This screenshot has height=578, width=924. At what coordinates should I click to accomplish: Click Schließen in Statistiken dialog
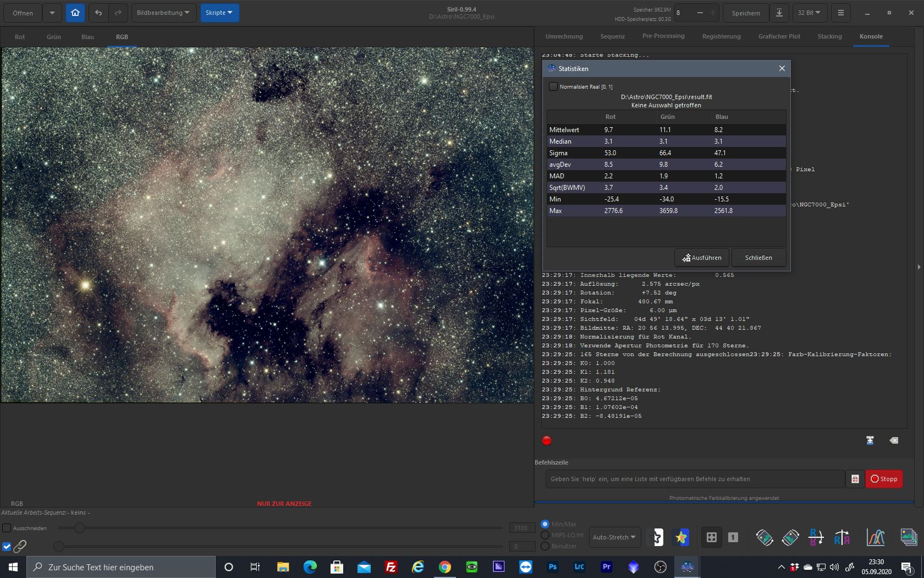point(758,258)
